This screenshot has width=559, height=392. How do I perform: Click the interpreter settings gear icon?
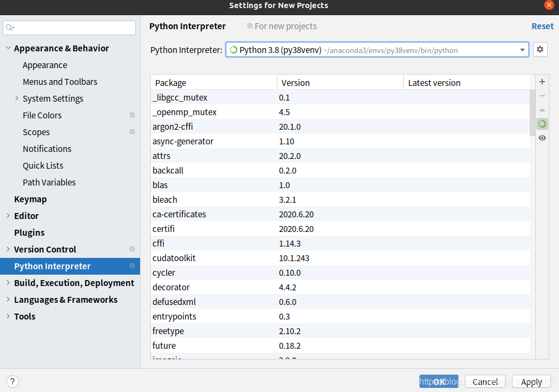540,50
